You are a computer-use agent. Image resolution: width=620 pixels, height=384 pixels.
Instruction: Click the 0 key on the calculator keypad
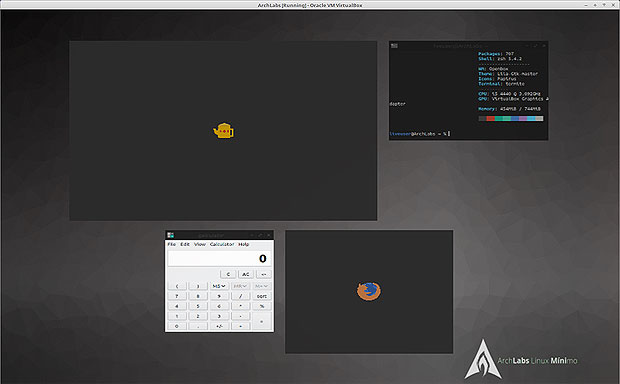[x=177, y=326]
